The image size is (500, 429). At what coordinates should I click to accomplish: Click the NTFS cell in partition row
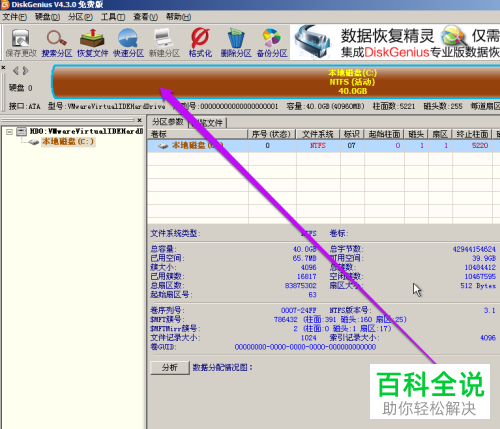pos(318,146)
